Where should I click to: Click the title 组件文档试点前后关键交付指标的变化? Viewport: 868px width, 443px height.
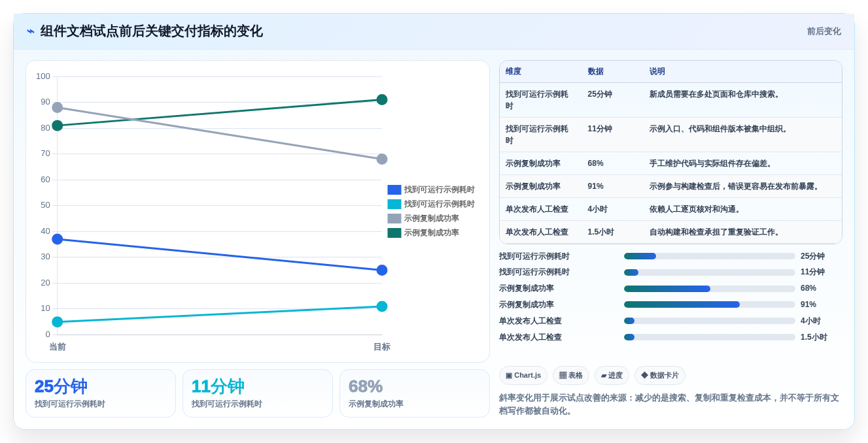point(151,31)
